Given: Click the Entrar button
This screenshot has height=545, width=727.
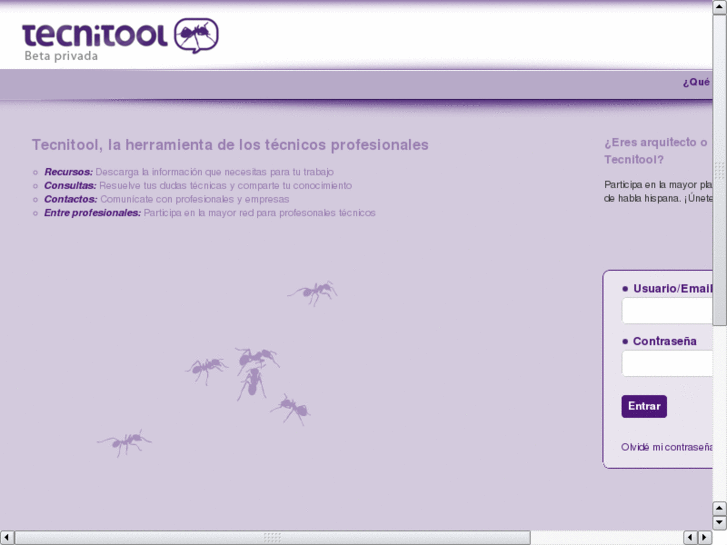Looking at the screenshot, I should pos(644,406).
